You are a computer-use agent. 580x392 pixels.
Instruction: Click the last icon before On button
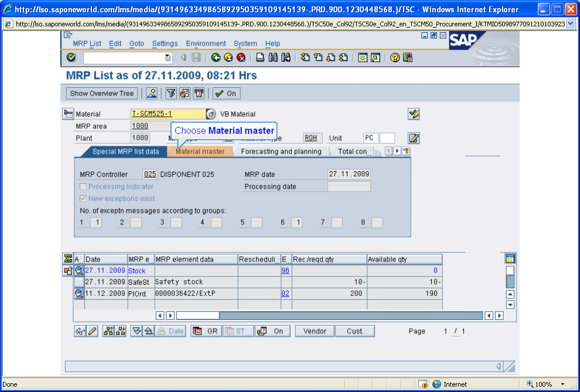[199, 93]
